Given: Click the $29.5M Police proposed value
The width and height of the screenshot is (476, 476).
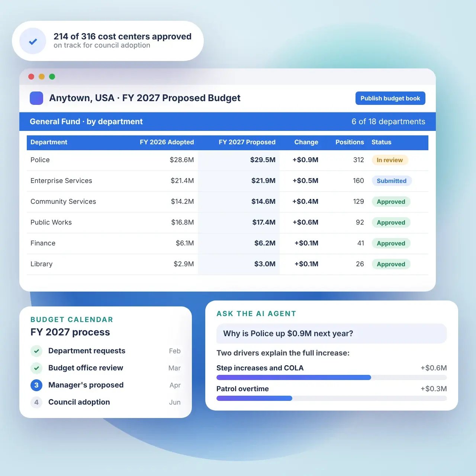Looking at the screenshot, I should (x=263, y=160).
